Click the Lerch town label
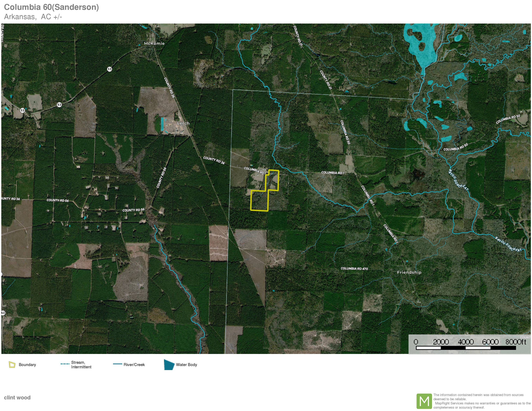The image size is (532, 411). tap(183, 123)
